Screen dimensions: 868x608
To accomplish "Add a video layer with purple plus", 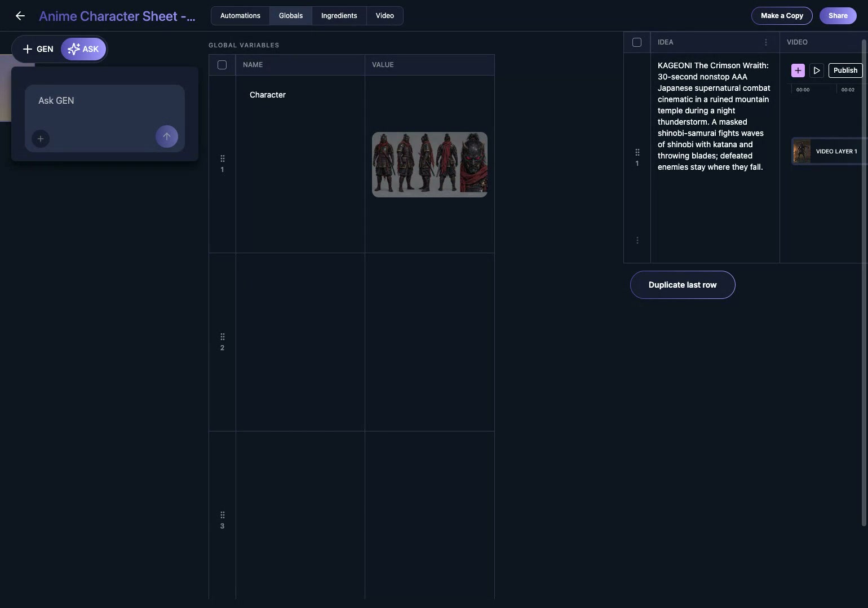I will pyautogui.click(x=798, y=71).
